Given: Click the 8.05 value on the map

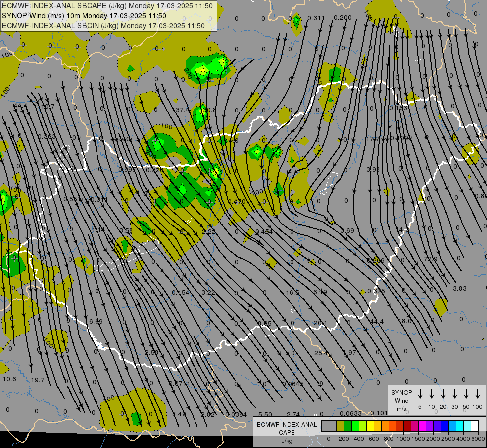Looking at the screenshot, I should point(264,324).
